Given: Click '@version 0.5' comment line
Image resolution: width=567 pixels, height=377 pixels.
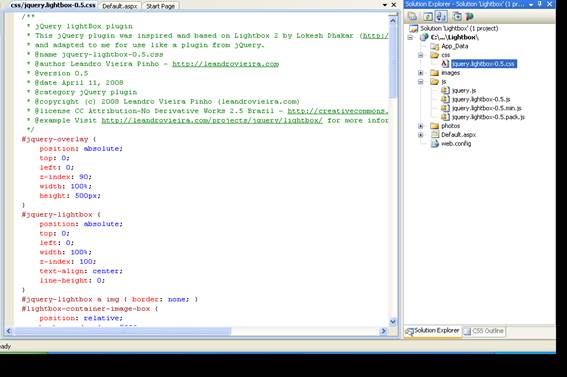Looking at the screenshot, I should point(61,73).
